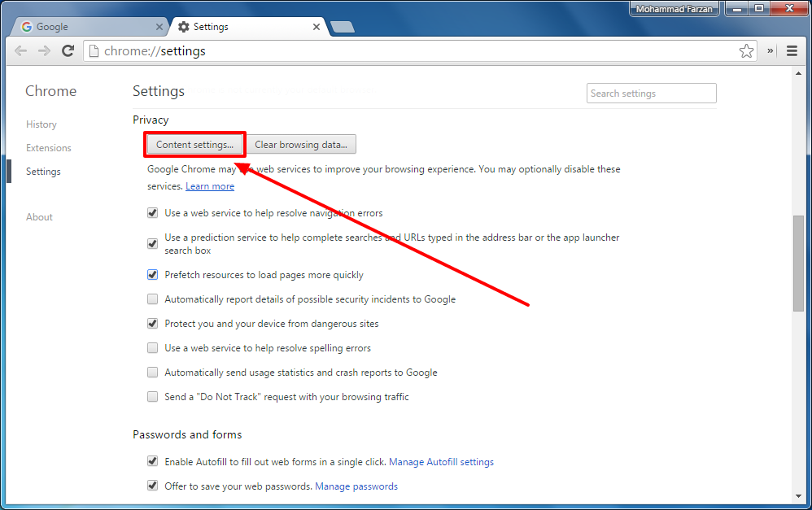This screenshot has height=510, width=812.
Task: Follow the Learn more link
Action: coord(210,186)
